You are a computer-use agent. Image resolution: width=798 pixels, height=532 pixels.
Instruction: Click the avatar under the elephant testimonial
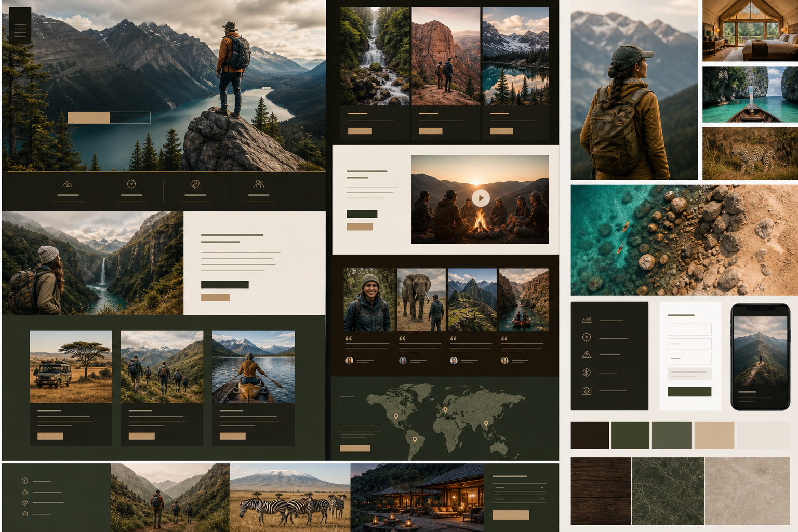403,360
